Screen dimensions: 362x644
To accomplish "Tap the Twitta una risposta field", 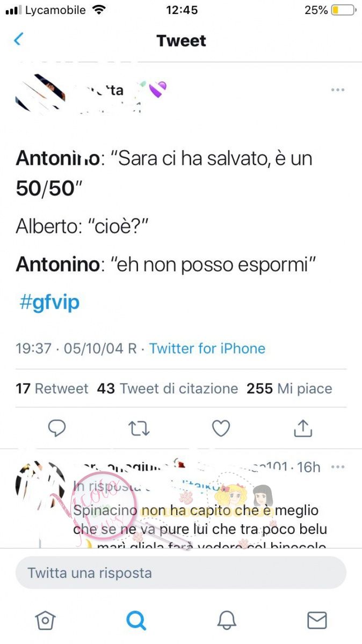I will pos(181,573).
